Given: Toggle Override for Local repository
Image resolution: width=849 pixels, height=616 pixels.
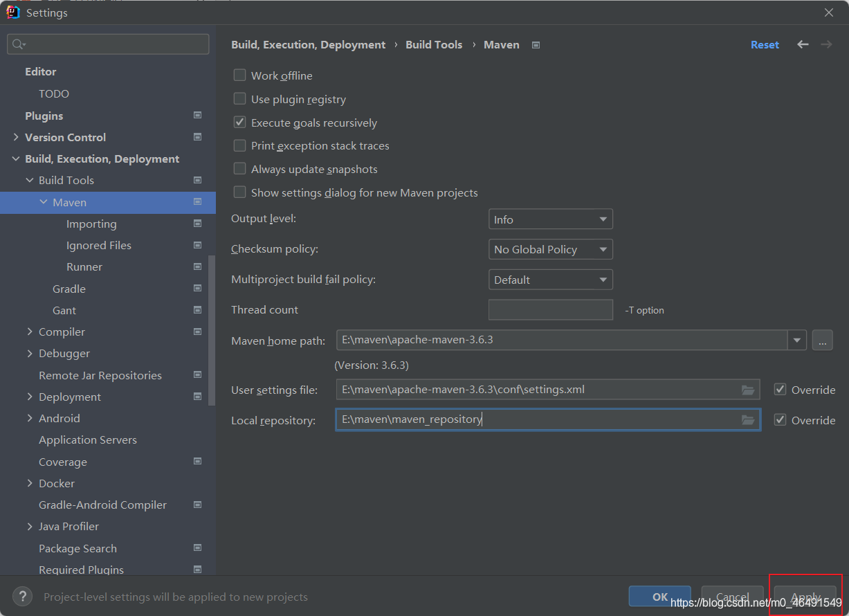Looking at the screenshot, I should click(780, 420).
